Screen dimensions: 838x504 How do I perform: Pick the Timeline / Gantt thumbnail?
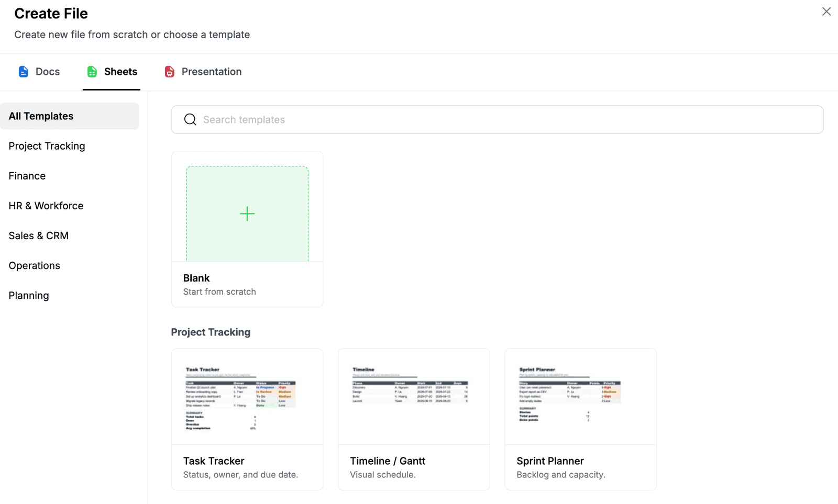click(414, 397)
